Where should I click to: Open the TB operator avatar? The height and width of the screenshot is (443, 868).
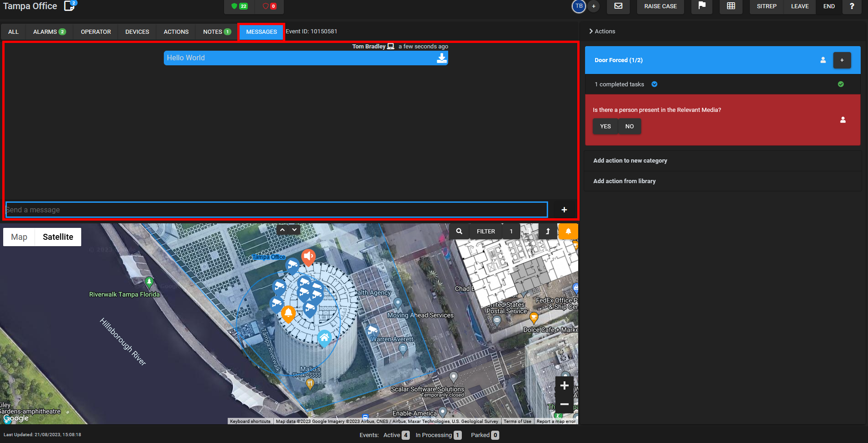tap(579, 6)
